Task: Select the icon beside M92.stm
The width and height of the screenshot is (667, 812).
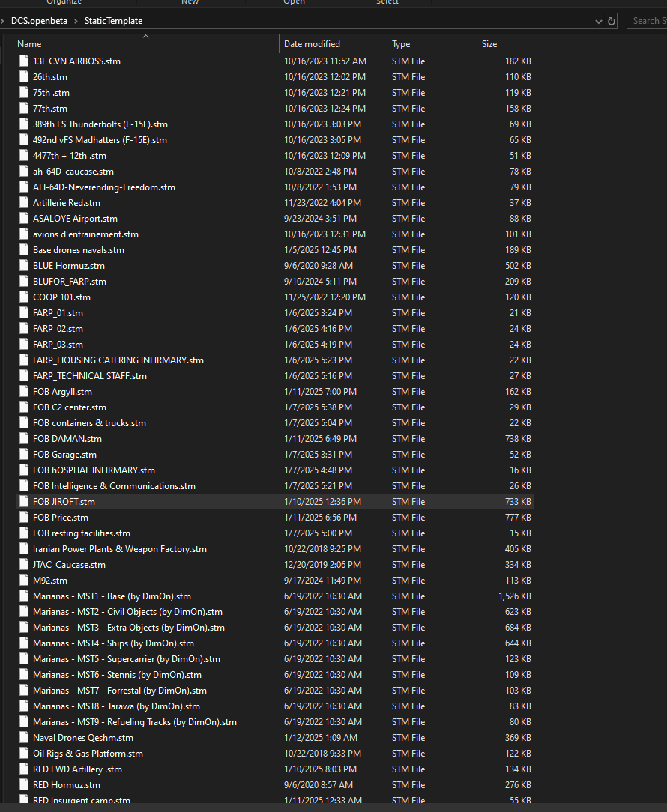Action: [23, 580]
